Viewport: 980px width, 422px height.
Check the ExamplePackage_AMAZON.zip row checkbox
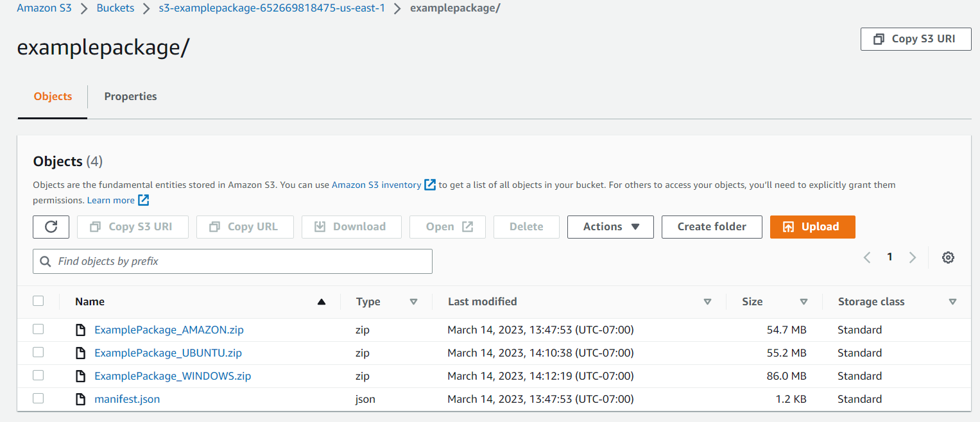coord(38,329)
